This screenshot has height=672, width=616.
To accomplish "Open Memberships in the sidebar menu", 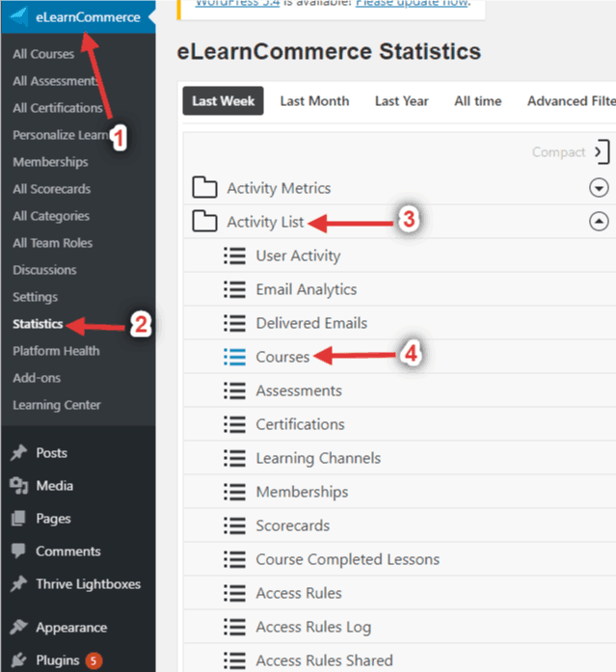I will click(50, 162).
